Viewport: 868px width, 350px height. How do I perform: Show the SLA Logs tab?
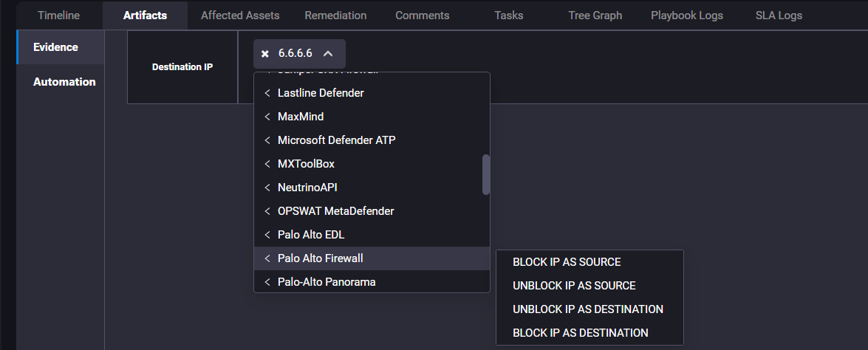(x=779, y=16)
